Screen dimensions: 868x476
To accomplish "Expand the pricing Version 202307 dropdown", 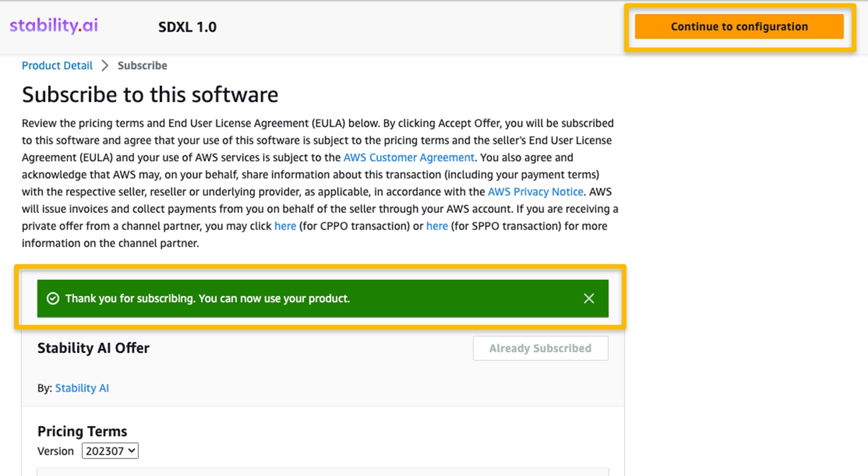I will coord(110,451).
